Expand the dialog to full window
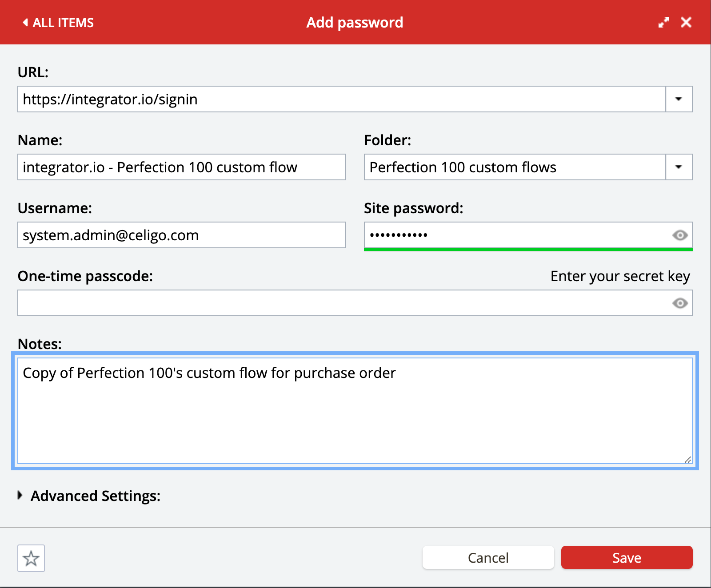Image resolution: width=711 pixels, height=588 pixels. (x=664, y=22)
